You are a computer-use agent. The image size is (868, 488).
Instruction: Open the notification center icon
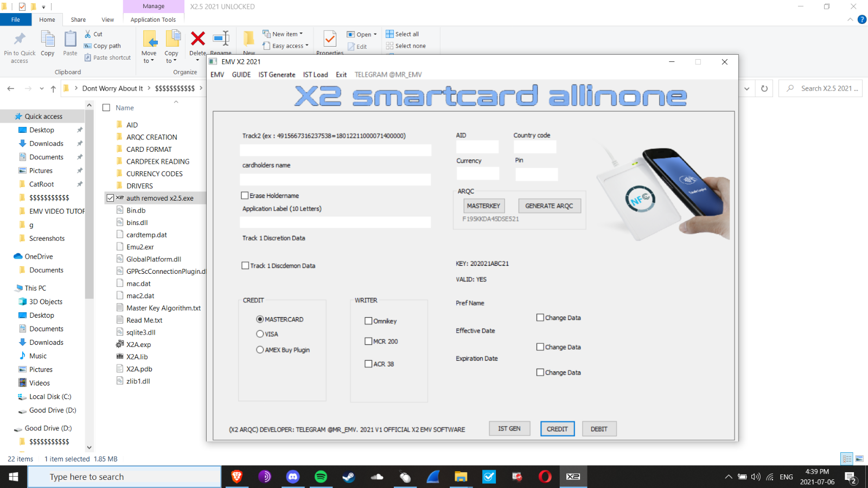point(850,477)
